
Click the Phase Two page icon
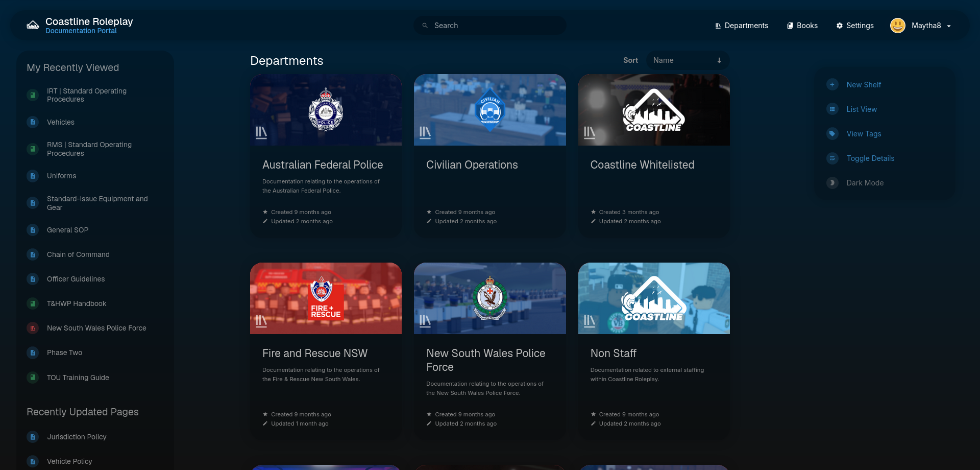[x=33, y=353]
